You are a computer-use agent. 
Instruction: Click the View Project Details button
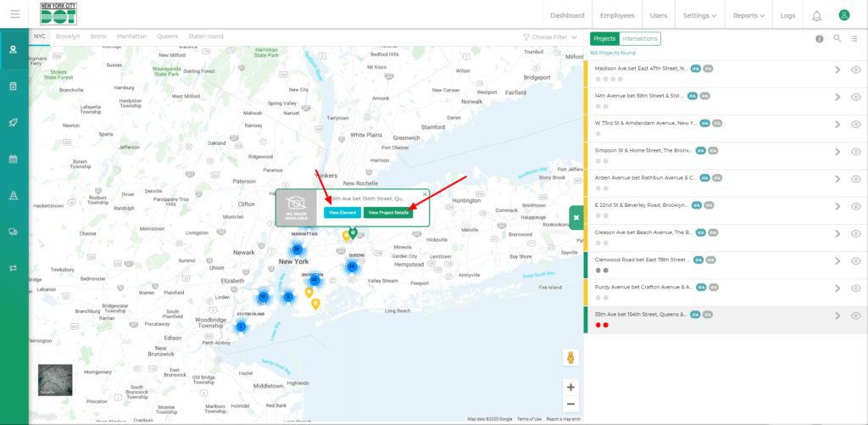click(x=388, y=212)
